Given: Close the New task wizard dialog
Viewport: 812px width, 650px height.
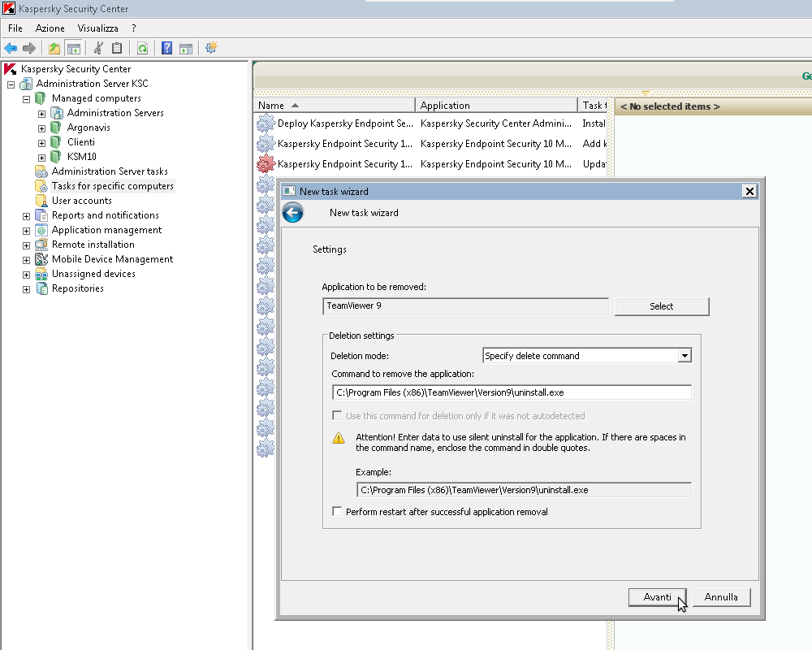Looking at the screenshot, I should 749,191.
